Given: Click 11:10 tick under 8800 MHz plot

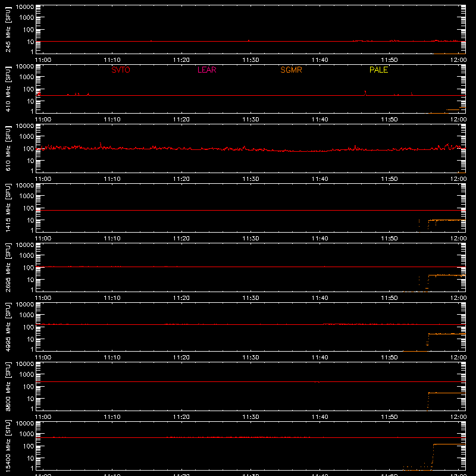Looking at the screenshot, I should (112, 417).
